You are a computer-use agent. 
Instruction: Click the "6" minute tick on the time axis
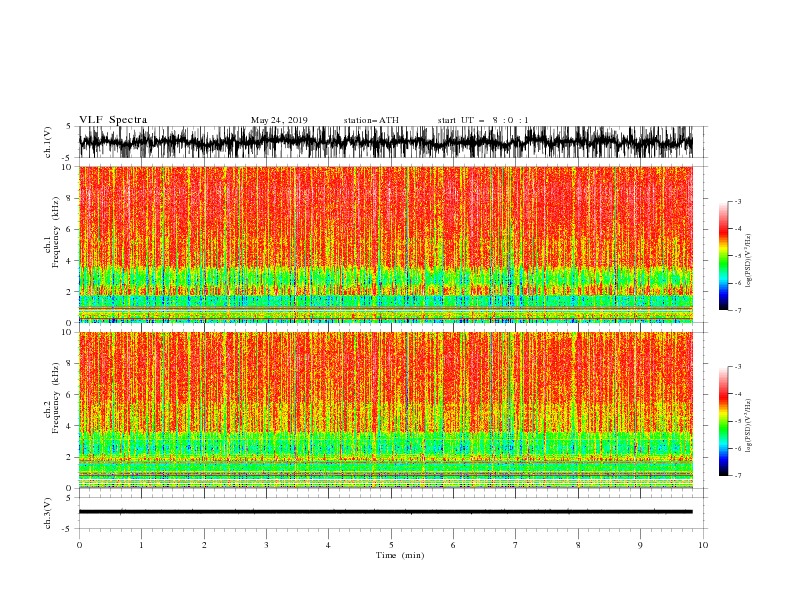pos(453,545)
